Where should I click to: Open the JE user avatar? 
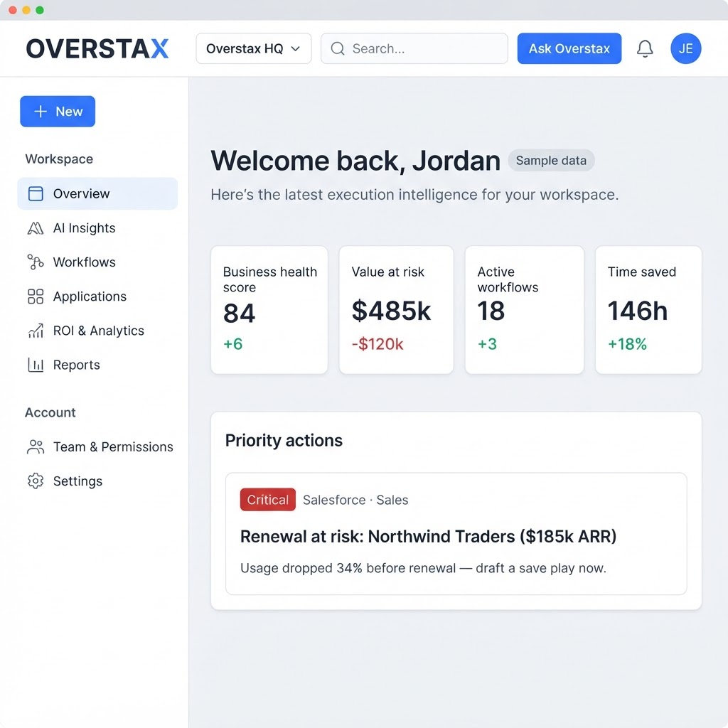coord(685,48)
